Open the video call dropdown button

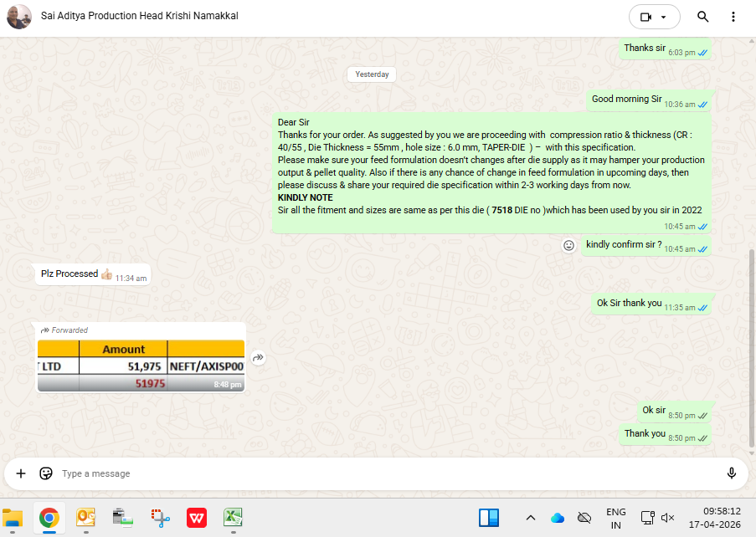point(654,17)
